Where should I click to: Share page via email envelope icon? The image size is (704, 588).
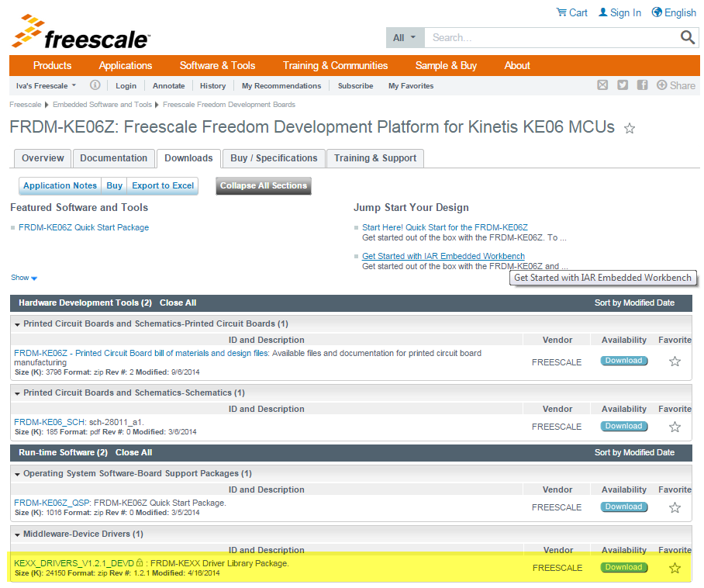click(x=602, y=85)
